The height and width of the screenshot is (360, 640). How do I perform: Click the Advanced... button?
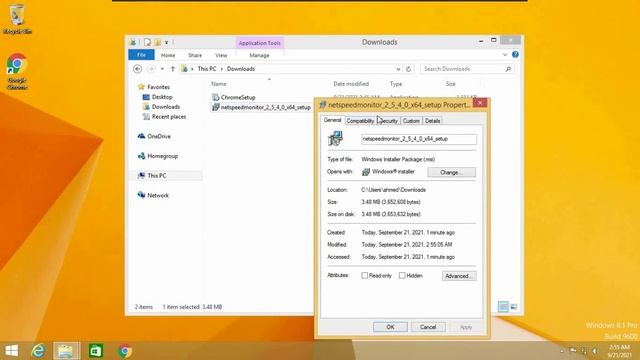(459, 276)
